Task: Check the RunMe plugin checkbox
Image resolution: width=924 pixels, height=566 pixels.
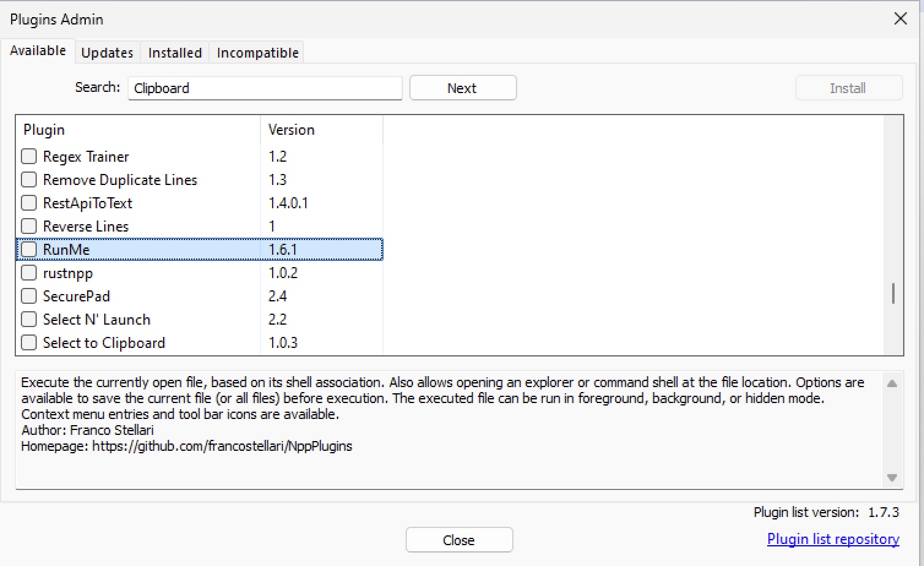Action: [x=29, y=249]
